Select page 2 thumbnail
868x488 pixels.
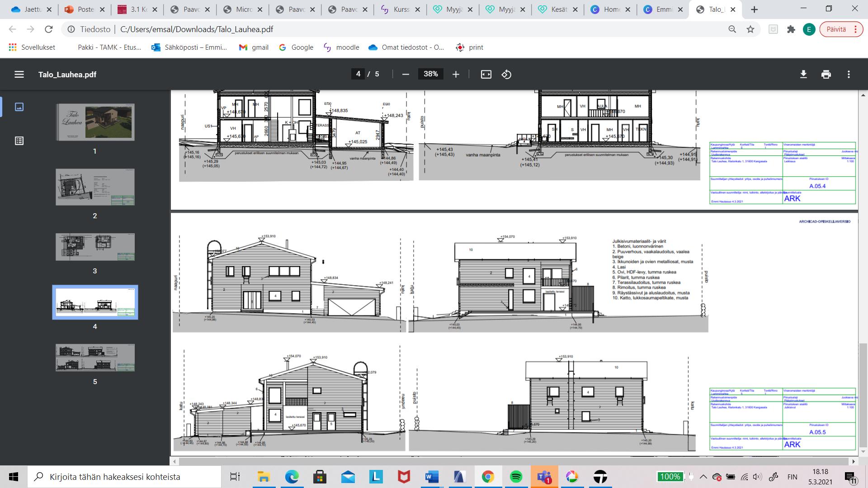(x=95, y=187)
